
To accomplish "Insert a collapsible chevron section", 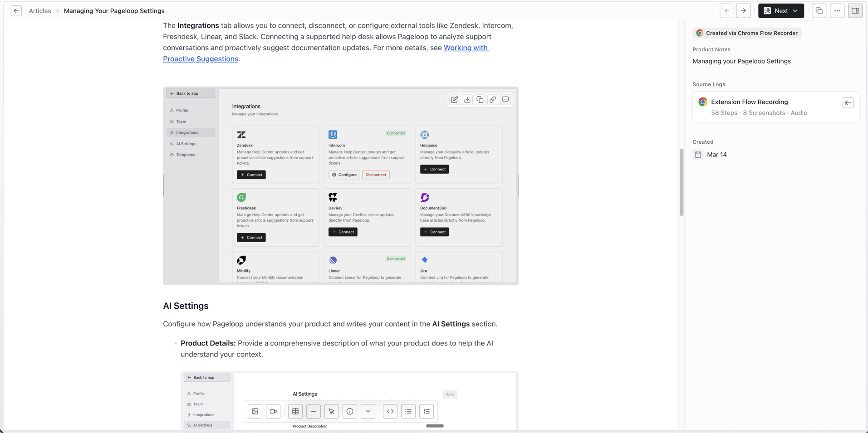I will pyautogui.click(x=368, y=411).
